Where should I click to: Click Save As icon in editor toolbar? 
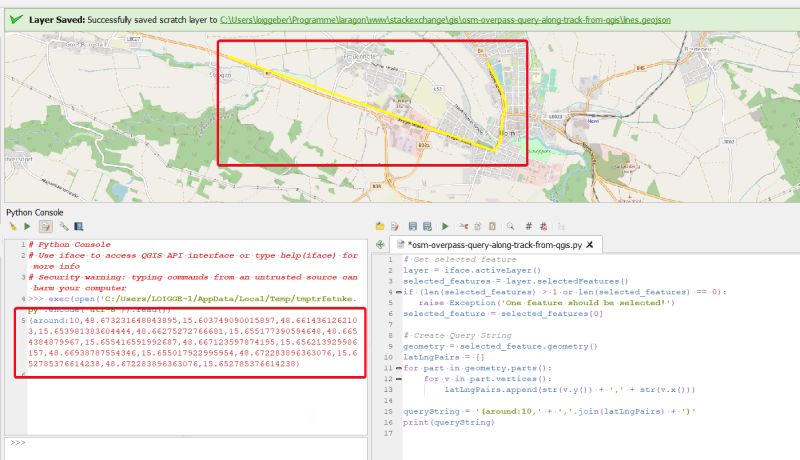[428, 226]
